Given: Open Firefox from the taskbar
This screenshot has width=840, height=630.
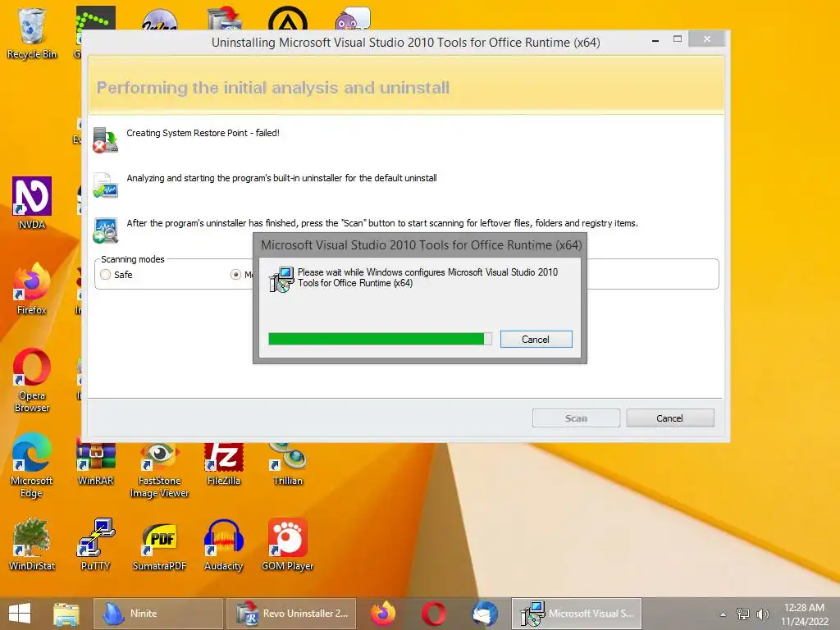Looking at the screenshot, I should click(383, 614).
